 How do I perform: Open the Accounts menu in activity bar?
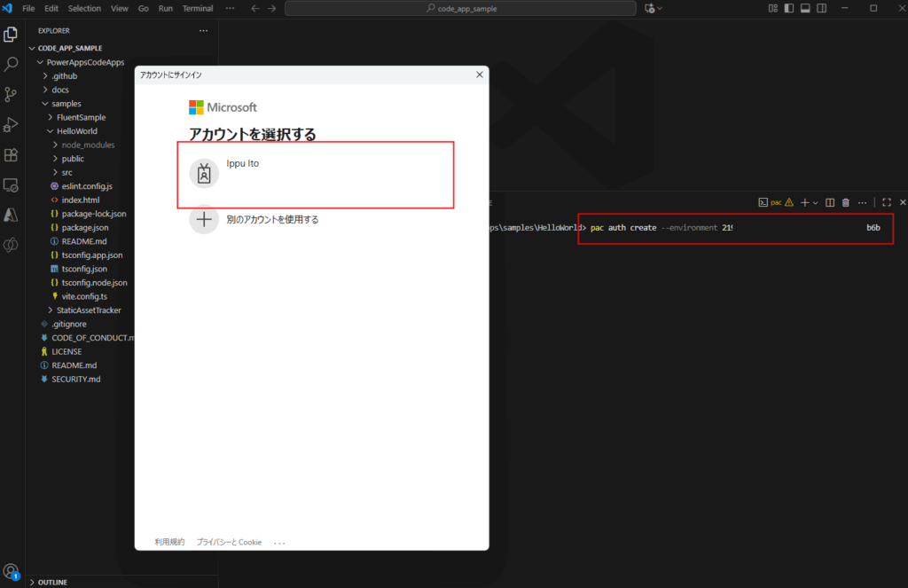pyautogui.click(x=11, y=572)
